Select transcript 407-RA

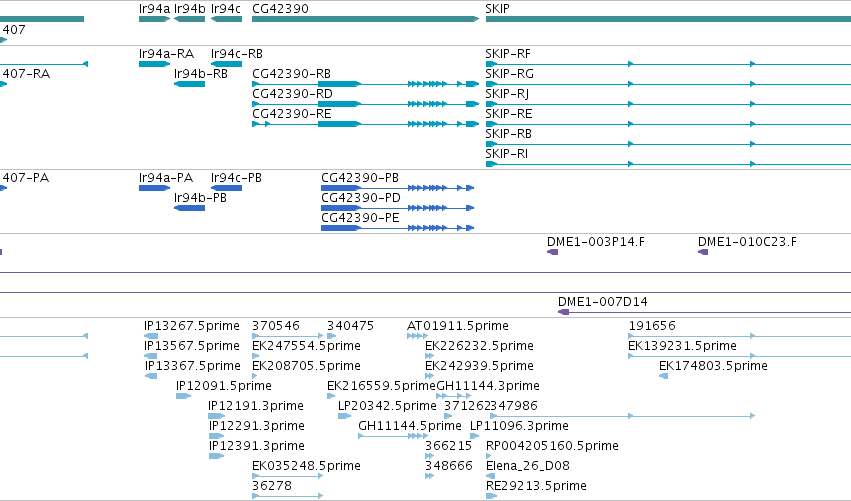tap(3, 84)
